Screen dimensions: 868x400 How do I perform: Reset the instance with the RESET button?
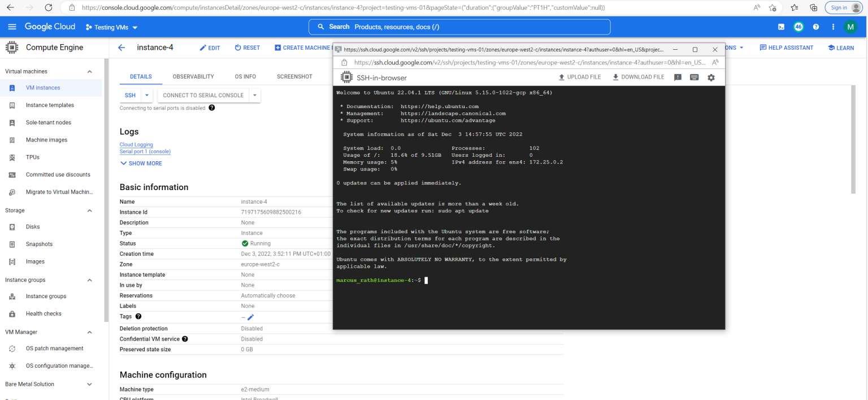click(247, 48)
